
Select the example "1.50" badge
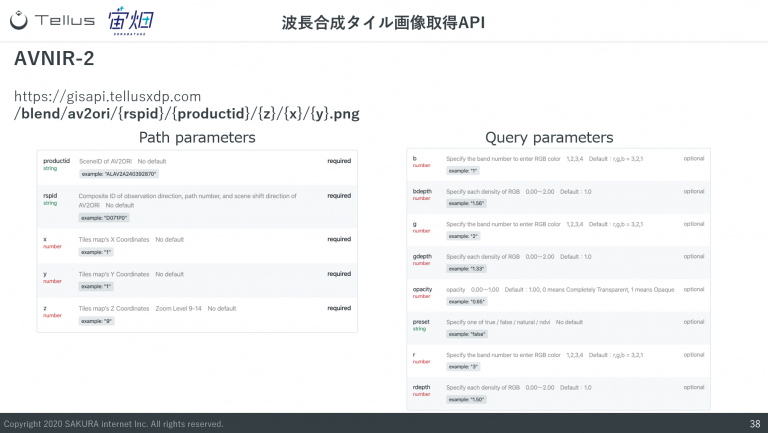click(x=466, y=400)
